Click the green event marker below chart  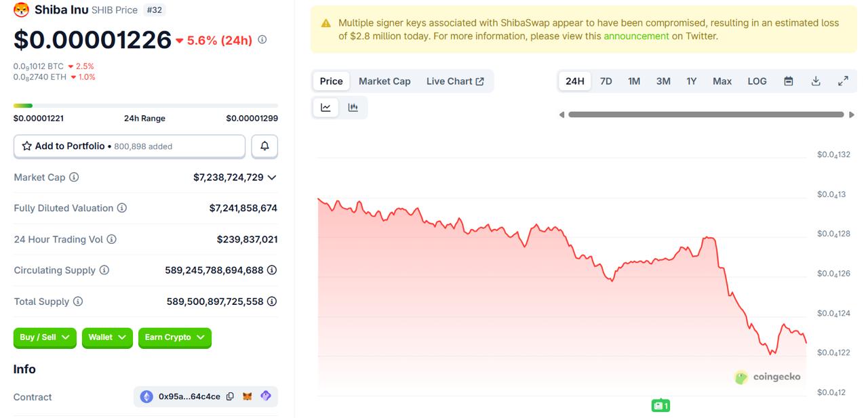pyautogui.click(x=660, y=406)
